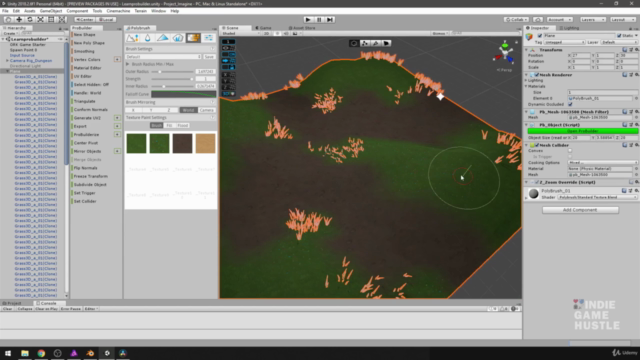640x360 pixels.
Task: Open brush preset Default dropdown
Action: click(x=163, y=57)
